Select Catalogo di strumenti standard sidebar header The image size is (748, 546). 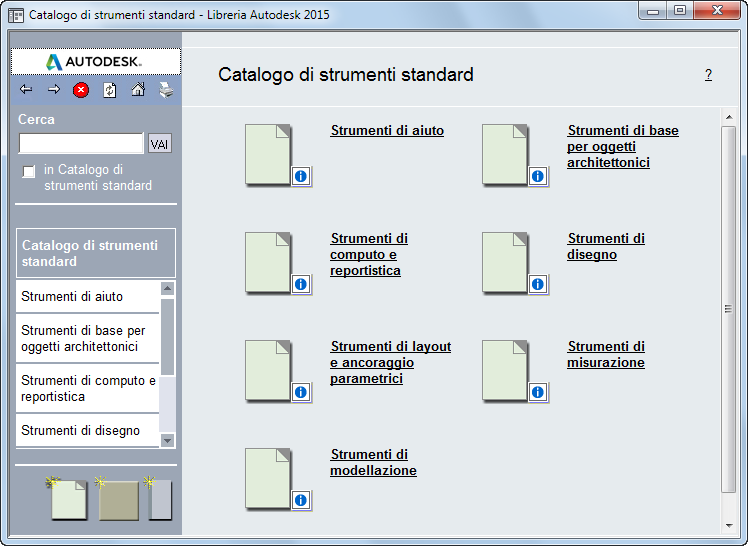pyautogui.click(x=96, y=253)
